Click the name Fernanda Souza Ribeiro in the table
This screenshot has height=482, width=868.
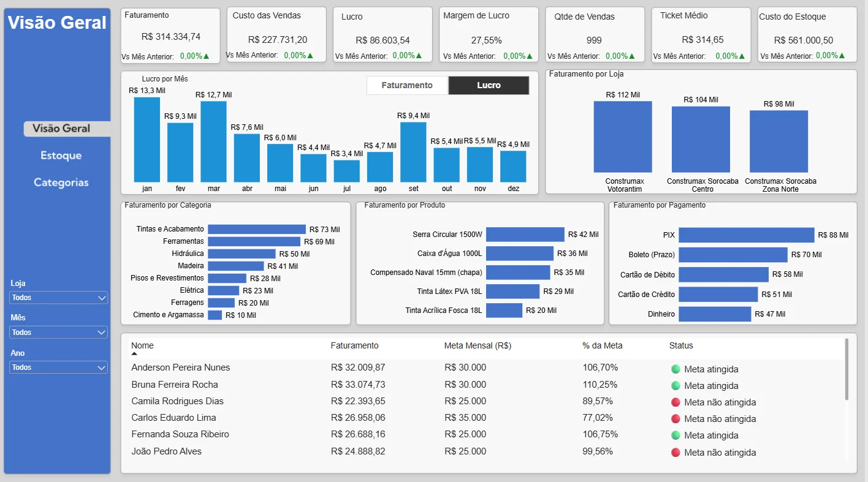180,434
